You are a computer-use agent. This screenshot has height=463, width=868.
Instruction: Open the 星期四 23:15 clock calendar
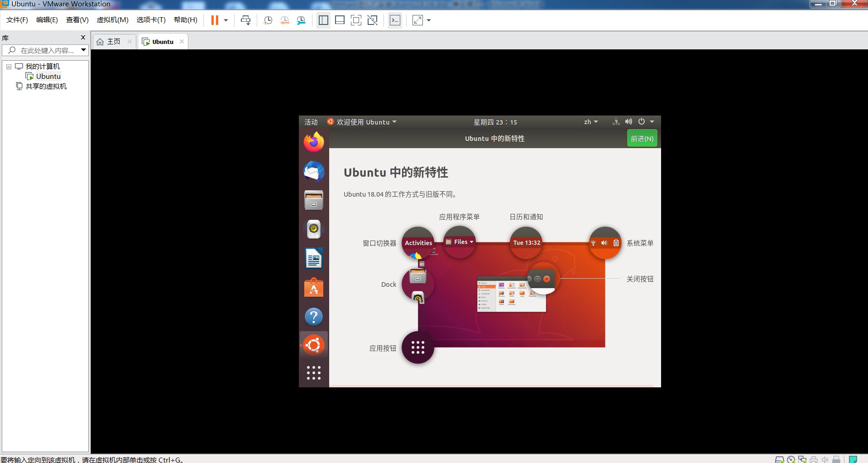tap(495, 122)
